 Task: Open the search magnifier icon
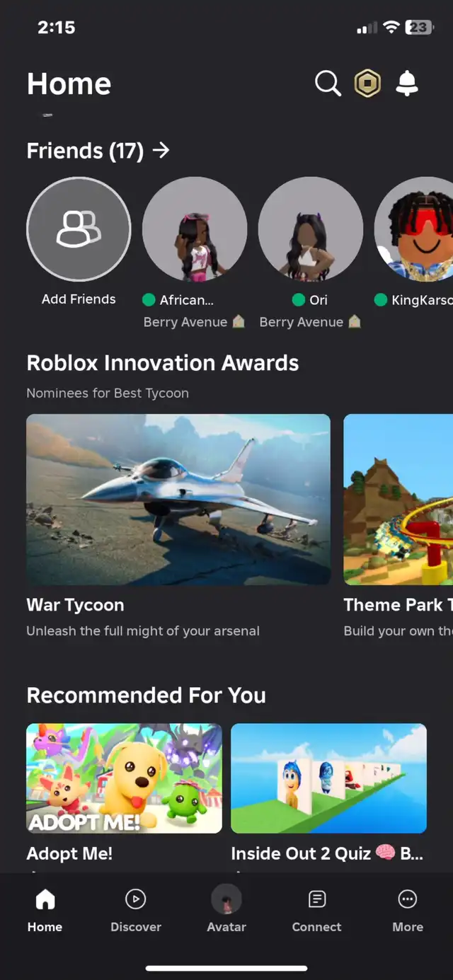coord(328,83)
